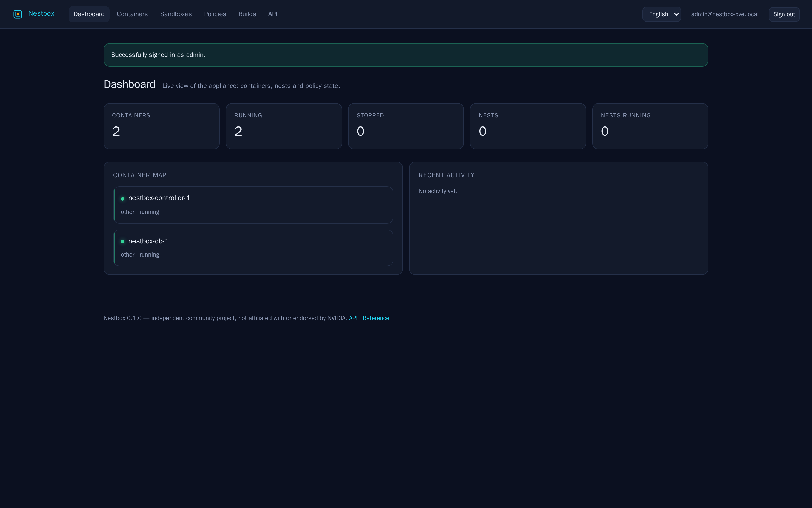Screen dimensions: 812x508
Task: Click 'running' status under nestbox-controller-1
Action: tap(149, 212)
